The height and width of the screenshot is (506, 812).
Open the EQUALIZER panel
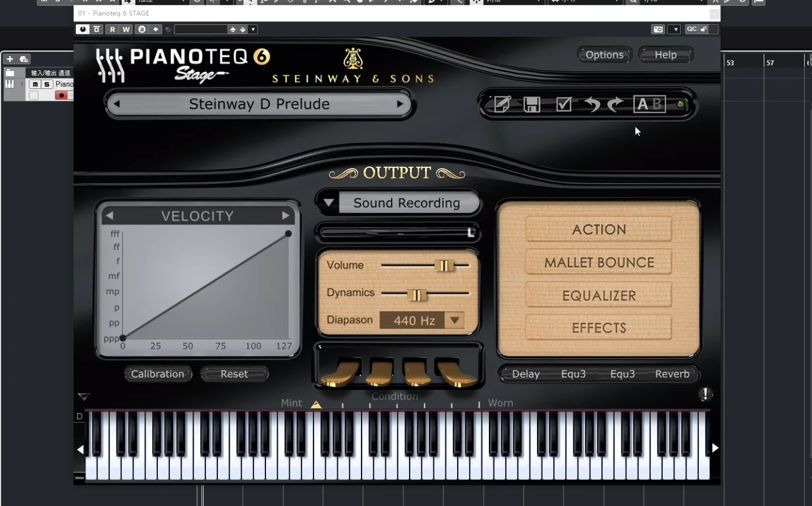pos(599,295)
